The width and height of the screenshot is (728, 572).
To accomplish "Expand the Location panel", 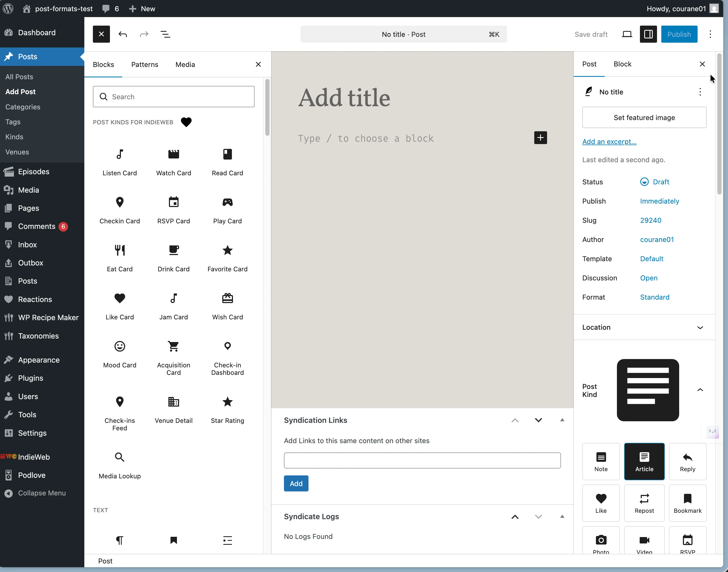I will [644, 327].
